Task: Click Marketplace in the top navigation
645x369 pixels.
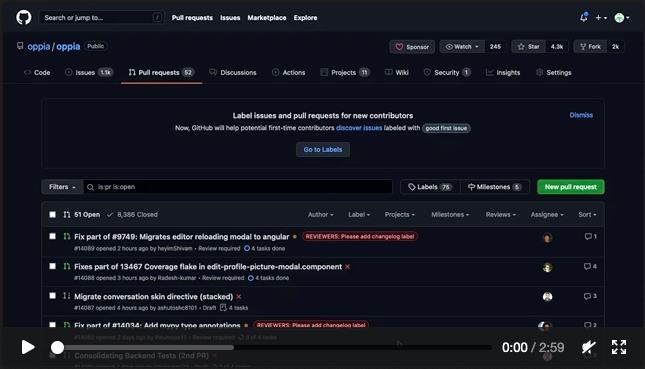Action: 267,18
